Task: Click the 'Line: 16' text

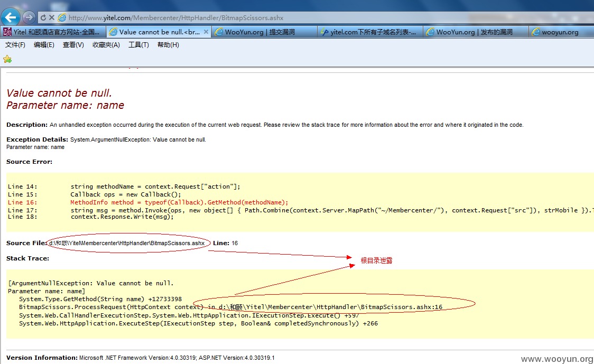Action: tap(226, 243)
